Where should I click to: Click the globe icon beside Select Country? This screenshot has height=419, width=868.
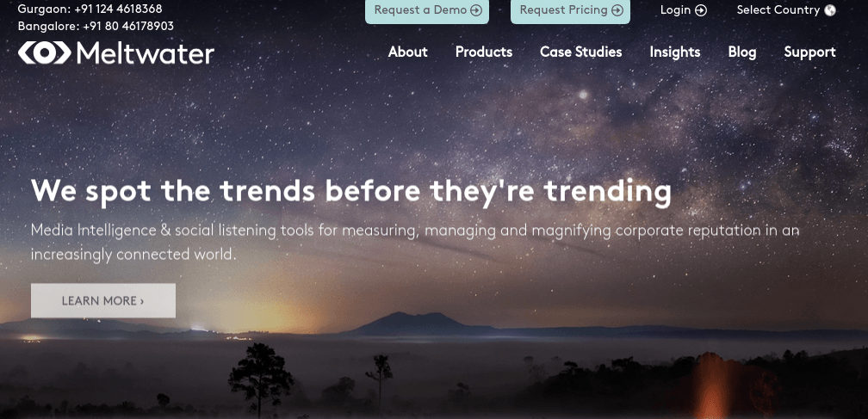coord(830,10)
